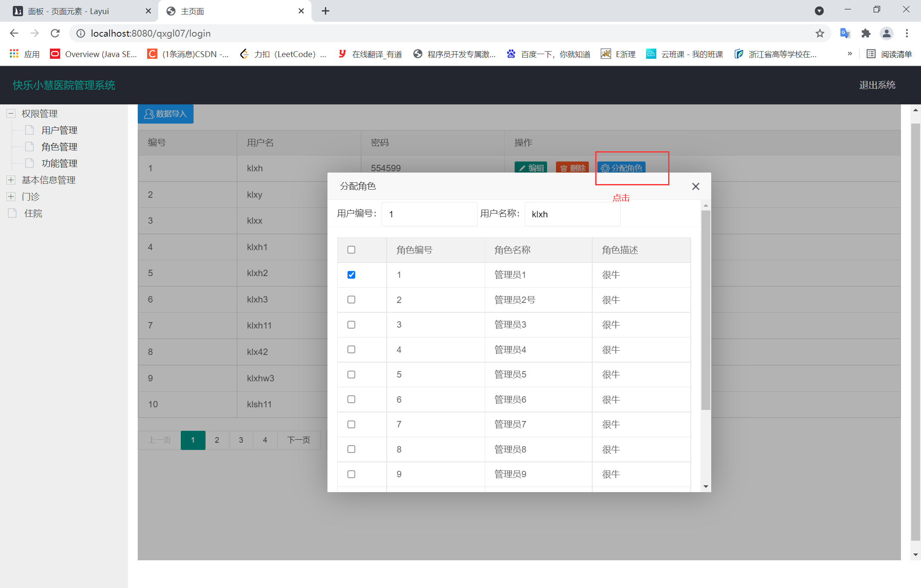Open the browser extensions puzzle icon
The width and height of the screenshot is (921, 588).
pos(866,33)
